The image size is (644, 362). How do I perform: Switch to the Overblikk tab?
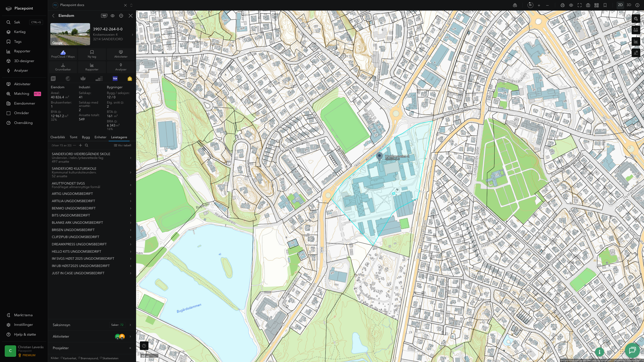click(x=58, y=137)
